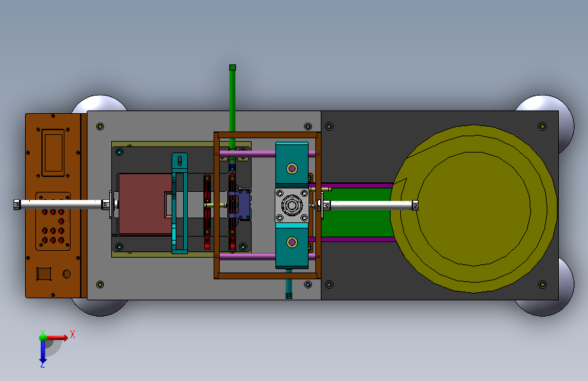Select the lower purple guide rod
This screenshot has height=381, width=588.
(x=248, y=256)
